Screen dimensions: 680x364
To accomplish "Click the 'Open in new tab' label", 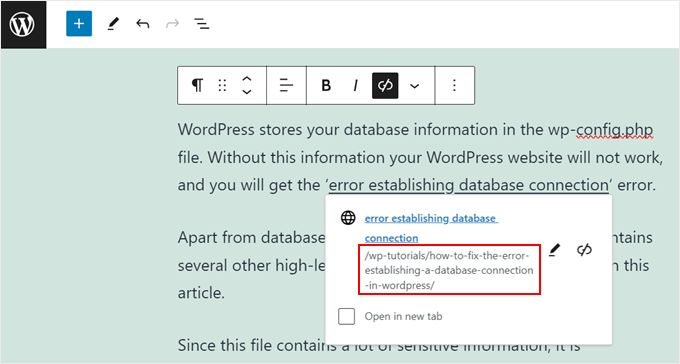I will click(x=403, y=316).
